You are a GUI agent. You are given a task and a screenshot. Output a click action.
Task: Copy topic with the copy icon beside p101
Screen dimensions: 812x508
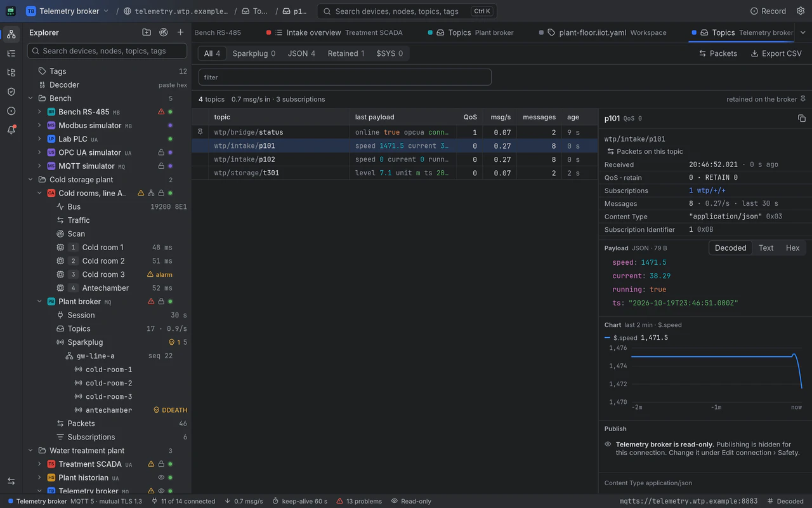point(801,118)
